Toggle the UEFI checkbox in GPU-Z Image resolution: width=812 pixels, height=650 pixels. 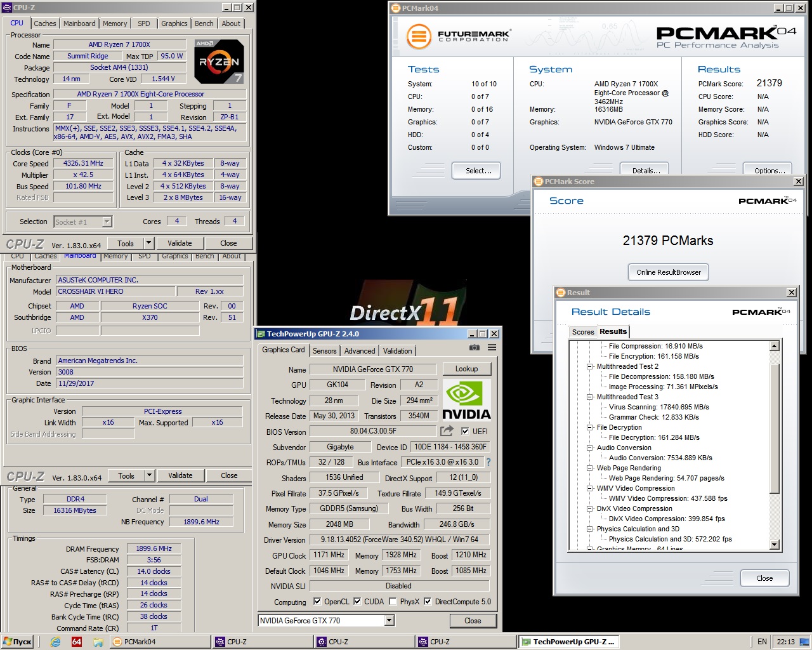point(465,431)
